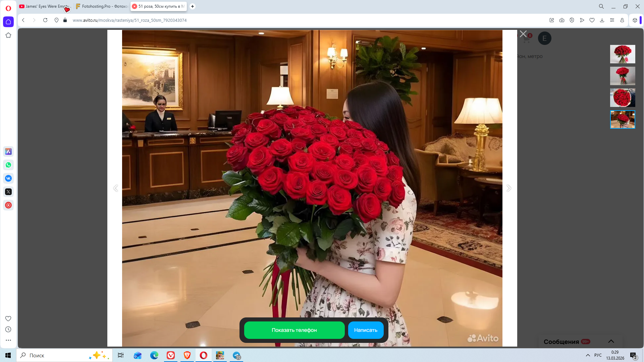Screen dimensions: 644x362
Task: Open X (Twitter) sidebar panel
Action: [8, 192]
